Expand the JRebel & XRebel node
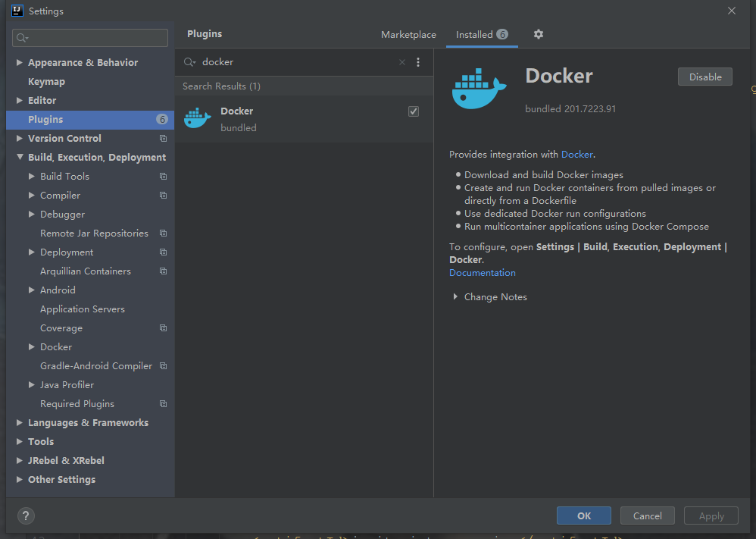The width and height of the screenshot is (756, 539). [19, 460]
